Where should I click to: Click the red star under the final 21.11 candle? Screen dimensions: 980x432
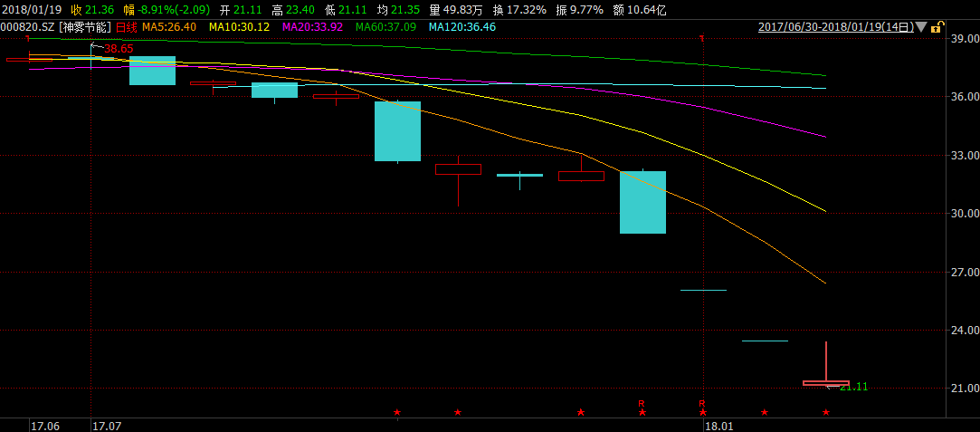(x=826, y=412)
